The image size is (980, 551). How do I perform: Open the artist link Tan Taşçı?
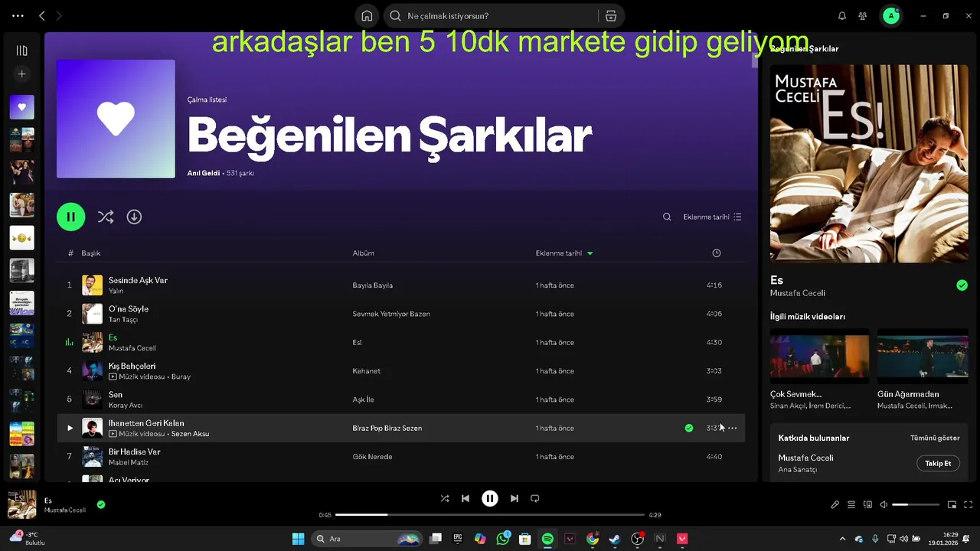[x=122, y=320]
